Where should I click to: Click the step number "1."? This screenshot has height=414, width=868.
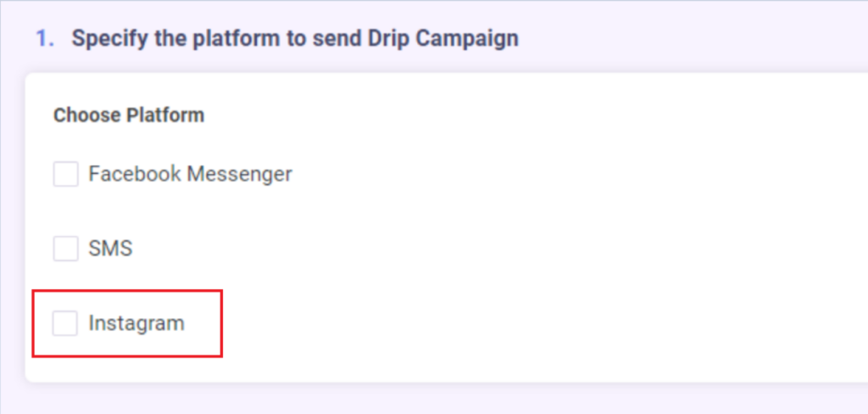[x=45, y=38]
